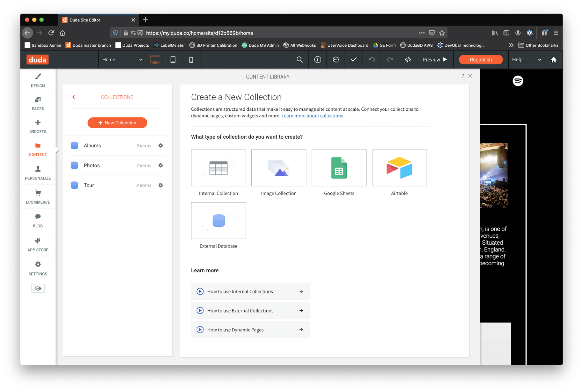Select the Content sidebar section

(38, 150)
